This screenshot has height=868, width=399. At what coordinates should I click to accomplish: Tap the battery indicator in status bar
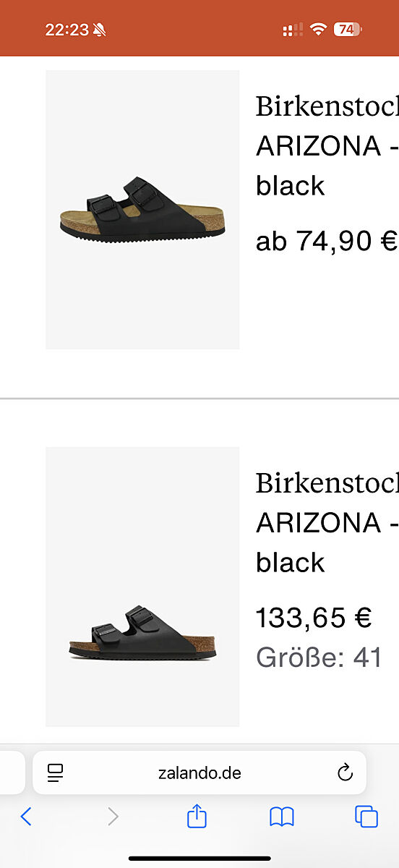click(x=348, y=30)
